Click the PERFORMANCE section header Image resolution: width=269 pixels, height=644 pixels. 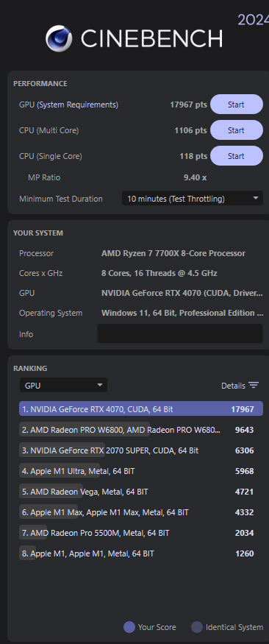40,83
